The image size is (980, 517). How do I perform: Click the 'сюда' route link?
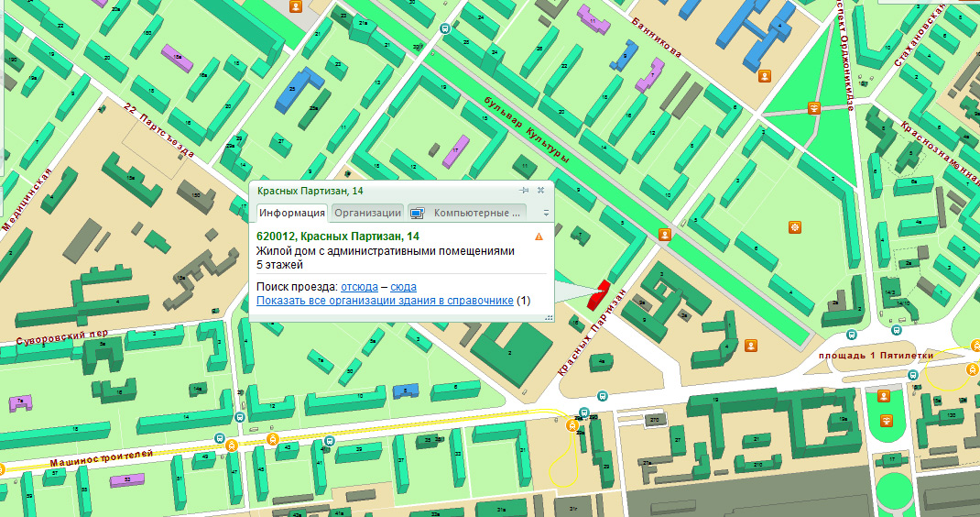pyautogui.click(x=403, y=287)
